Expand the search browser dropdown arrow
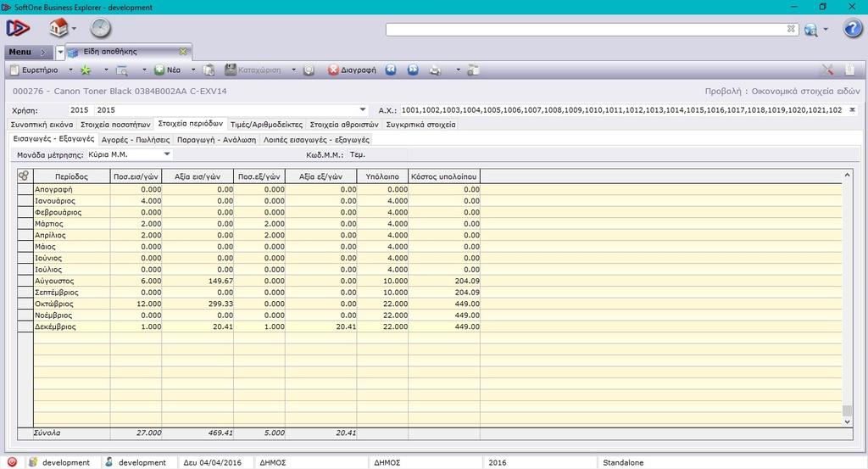Viewport: 868px width, 469px height. coord(144,70)
